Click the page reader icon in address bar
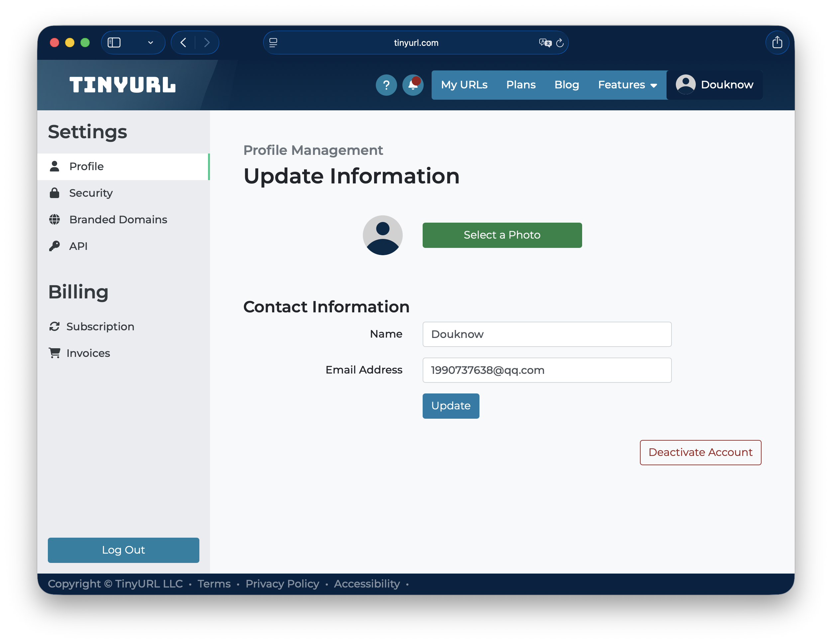This screenshot has height=644, width=832. point(273,43)
